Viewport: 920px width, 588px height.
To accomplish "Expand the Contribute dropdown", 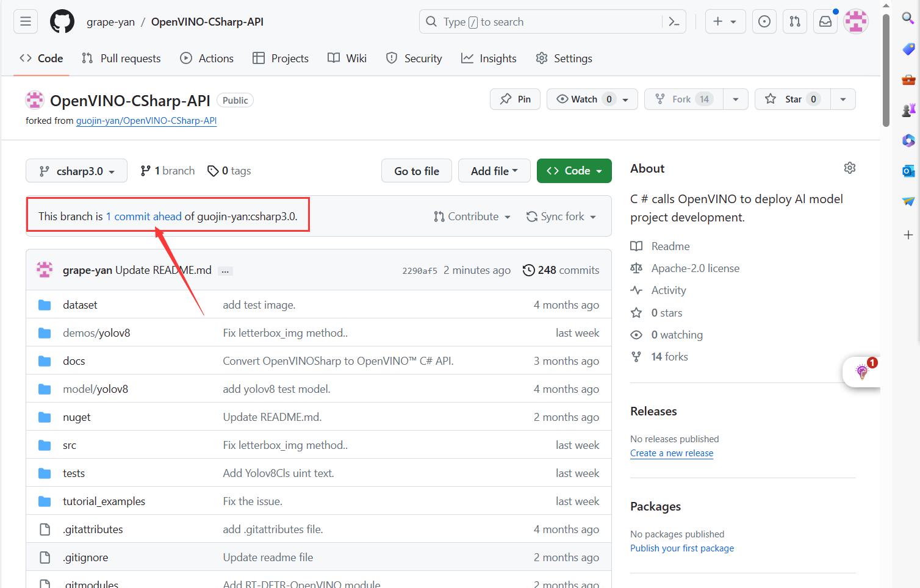I will (x=472, y=217).
